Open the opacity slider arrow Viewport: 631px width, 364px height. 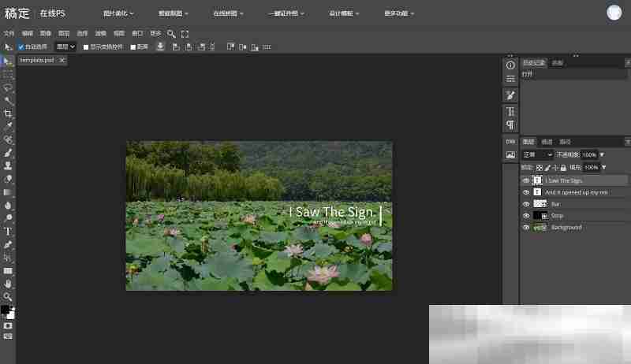(602, 154)
